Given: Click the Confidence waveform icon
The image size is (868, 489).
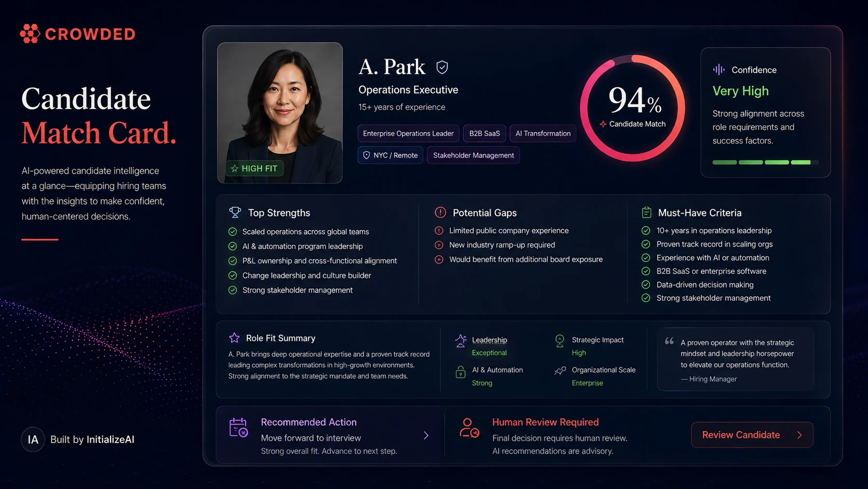Looking at the screenshot, I should coord(718,70).
